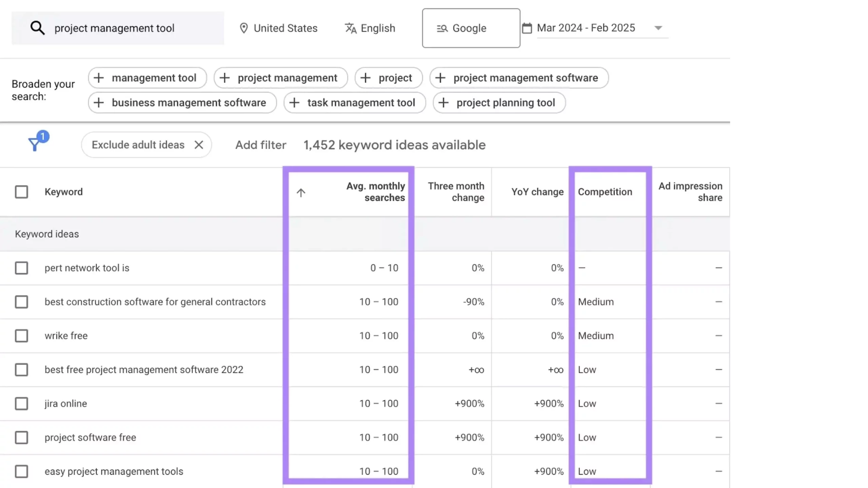Click the language translate icon

pyautogui.click(x=350, y=28)
